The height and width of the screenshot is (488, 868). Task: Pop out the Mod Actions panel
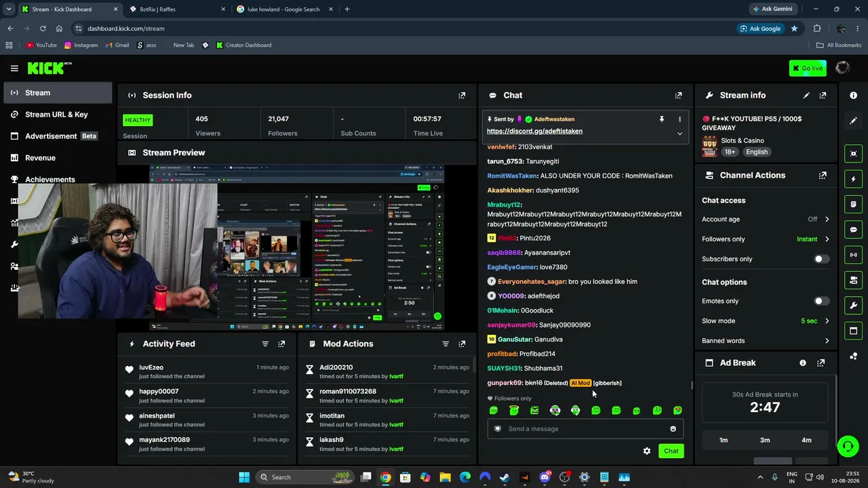tap(462, 344)
